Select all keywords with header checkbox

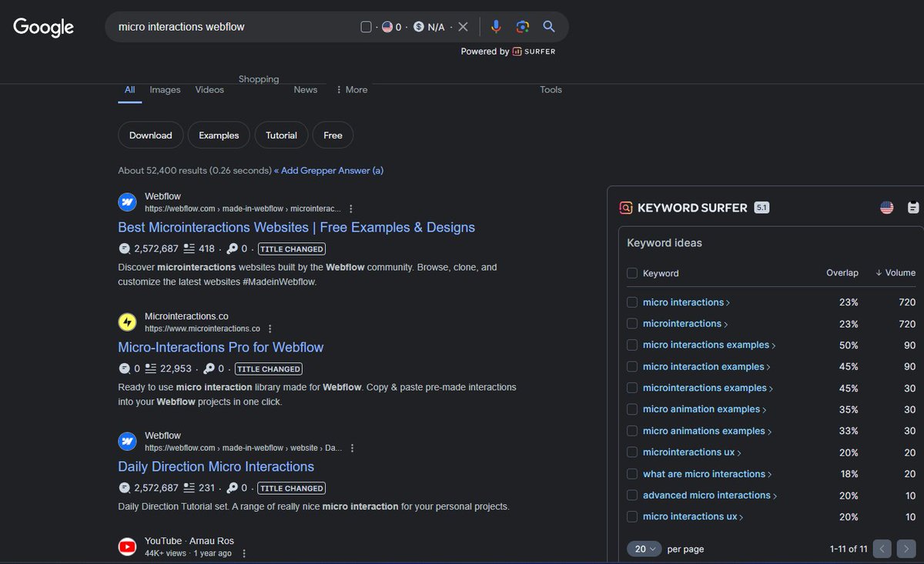[632, 273]
